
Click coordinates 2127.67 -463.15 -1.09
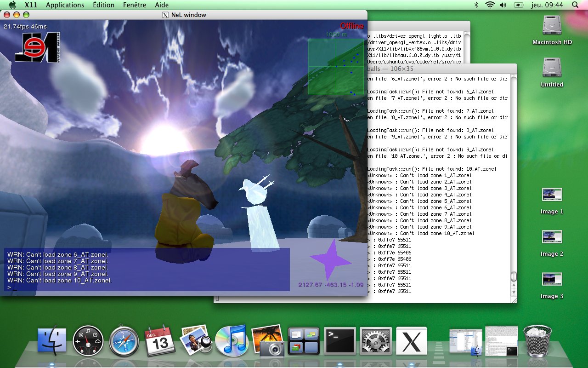(x=331, y=285)
